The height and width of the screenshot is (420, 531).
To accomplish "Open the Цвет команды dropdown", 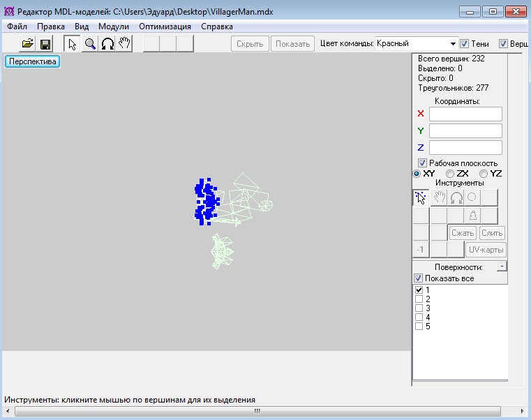I will pos(417,44).
